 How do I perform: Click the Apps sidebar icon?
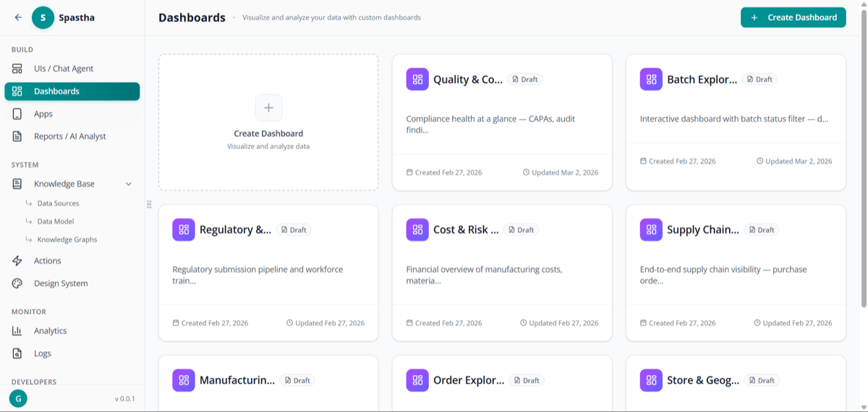click(17, 114)
